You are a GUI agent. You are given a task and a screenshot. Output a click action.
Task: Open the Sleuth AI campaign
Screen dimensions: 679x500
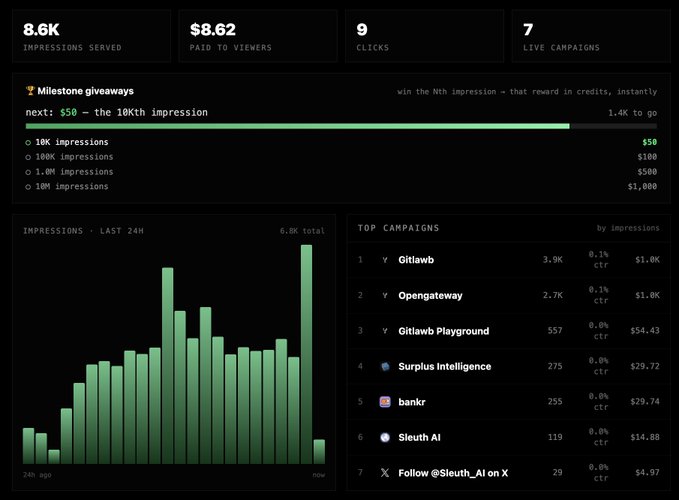pos(509,437)
